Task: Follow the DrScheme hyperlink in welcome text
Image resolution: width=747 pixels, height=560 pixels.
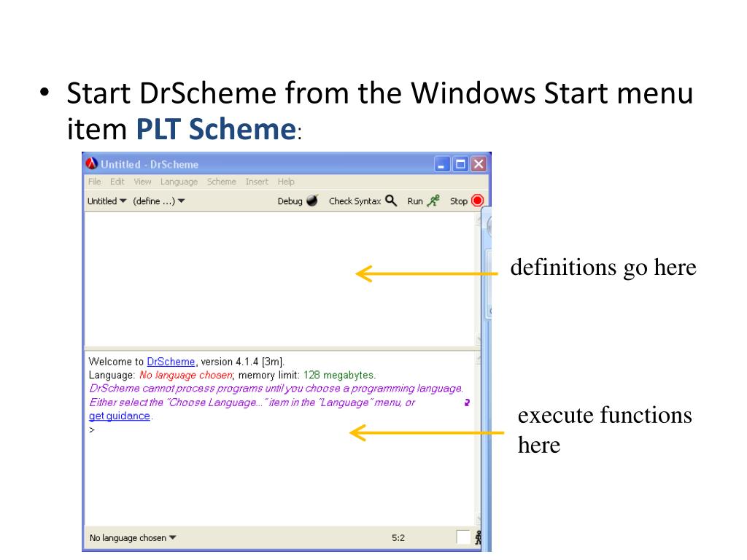Action: point(171,362)
